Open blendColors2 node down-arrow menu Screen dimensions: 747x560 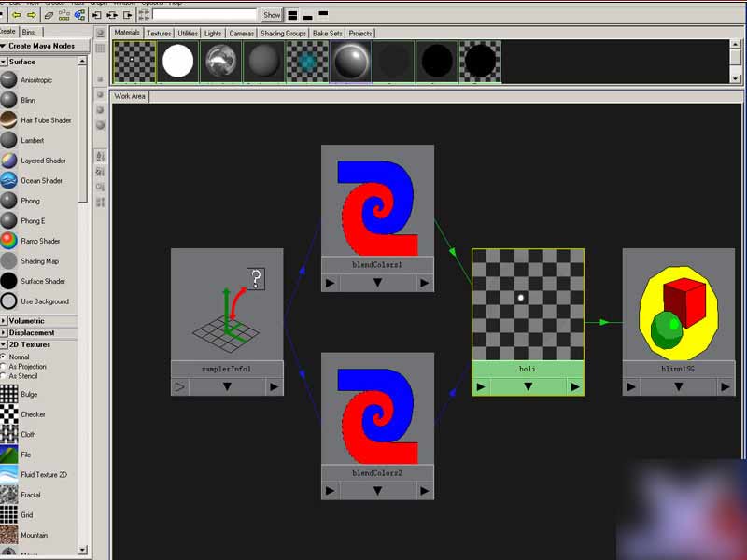(x=377, y=491)
